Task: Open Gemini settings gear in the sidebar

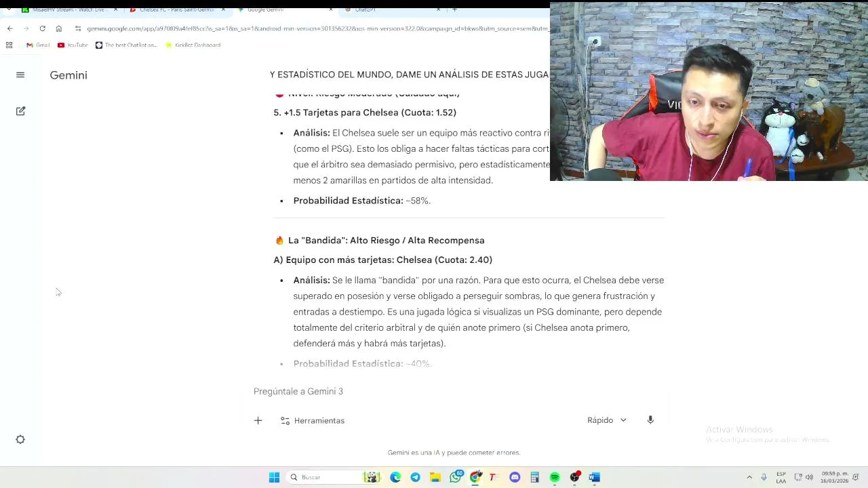Action: click(x=20, y=439)
